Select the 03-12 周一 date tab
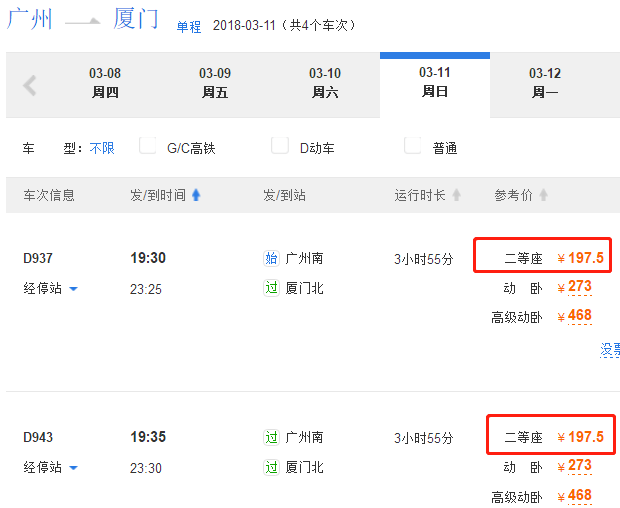Viewport: 620px width, 508px height. pyautogui.click(x=544, y=83)
